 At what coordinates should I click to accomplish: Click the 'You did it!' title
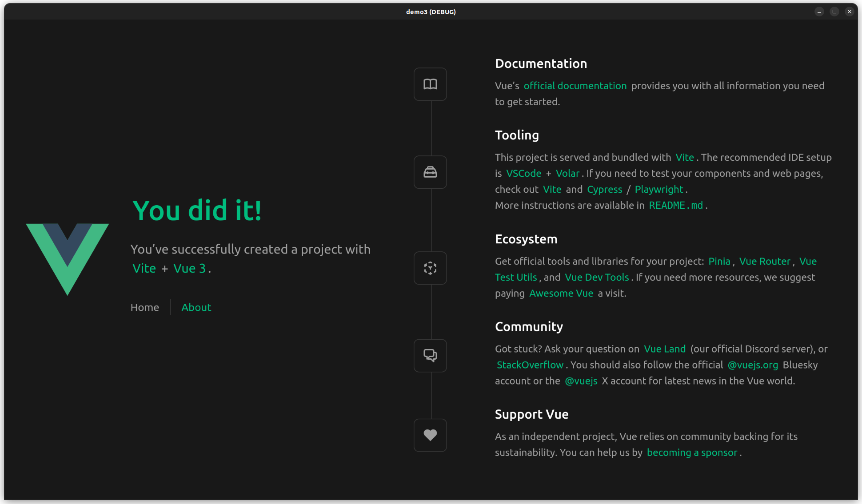[197, 210]
